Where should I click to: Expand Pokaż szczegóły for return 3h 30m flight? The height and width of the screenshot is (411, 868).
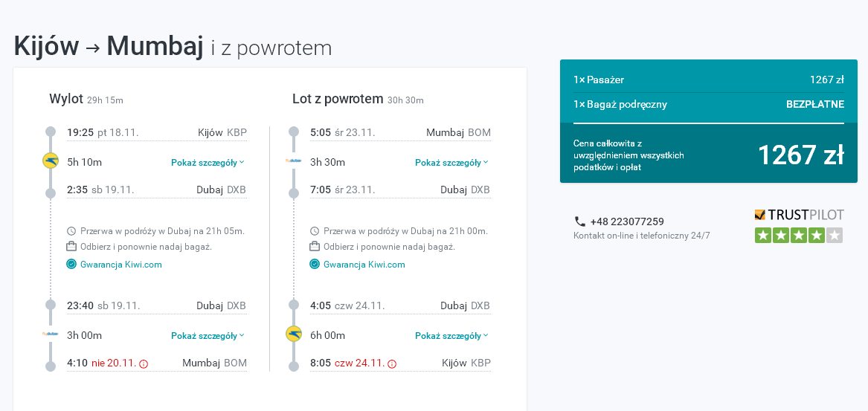(451, 163)
